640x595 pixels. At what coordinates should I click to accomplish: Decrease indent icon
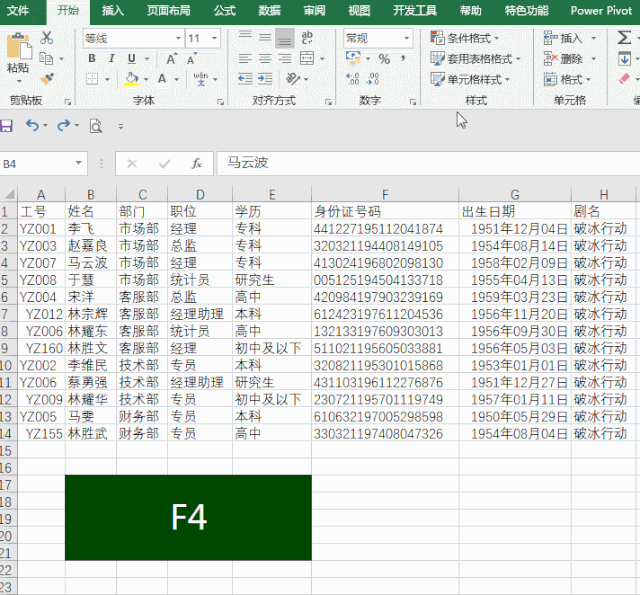click(x=245, y=78)
